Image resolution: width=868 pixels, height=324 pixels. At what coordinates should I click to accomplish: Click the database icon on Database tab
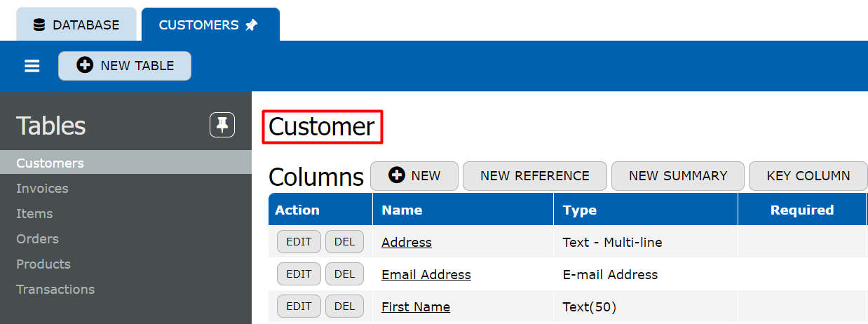[40, 25]
